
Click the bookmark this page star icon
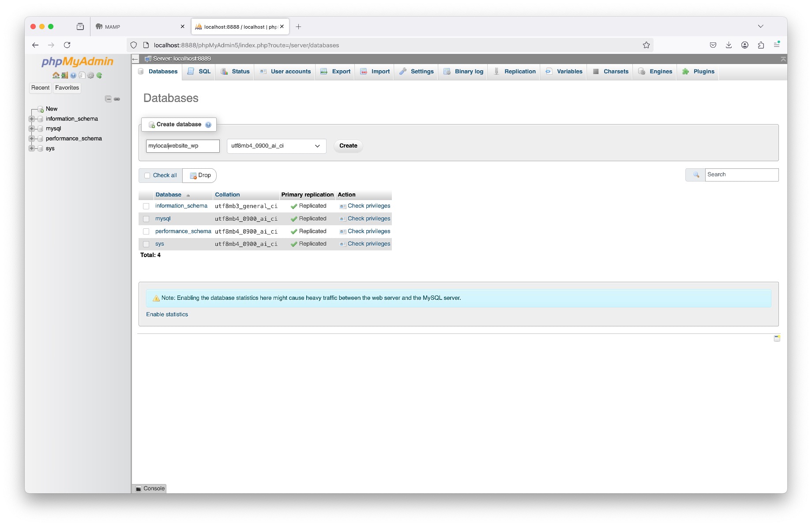tap(646, 45)
